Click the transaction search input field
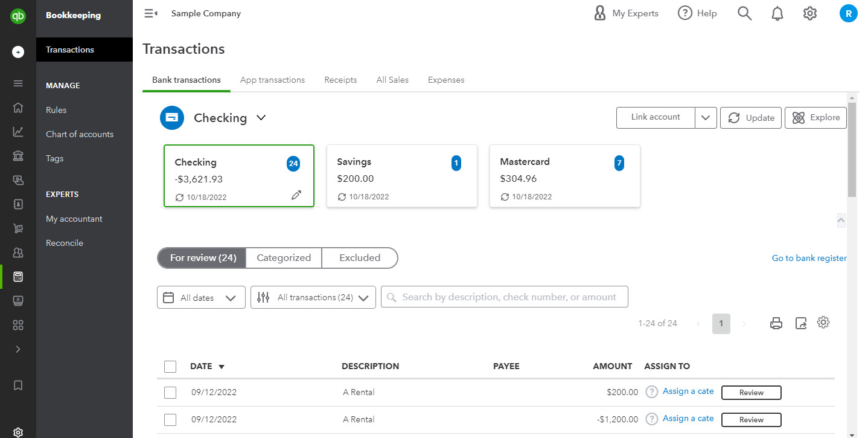Screen dimensions: 868x438 (505, 297)
